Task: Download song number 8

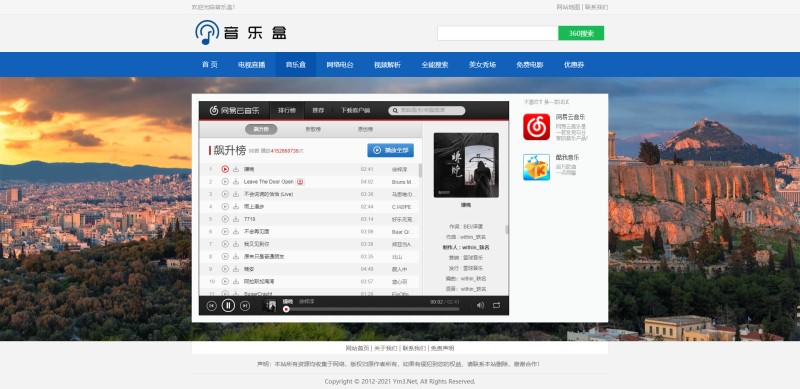Action: pyautogui.click(x=236, y=256)
